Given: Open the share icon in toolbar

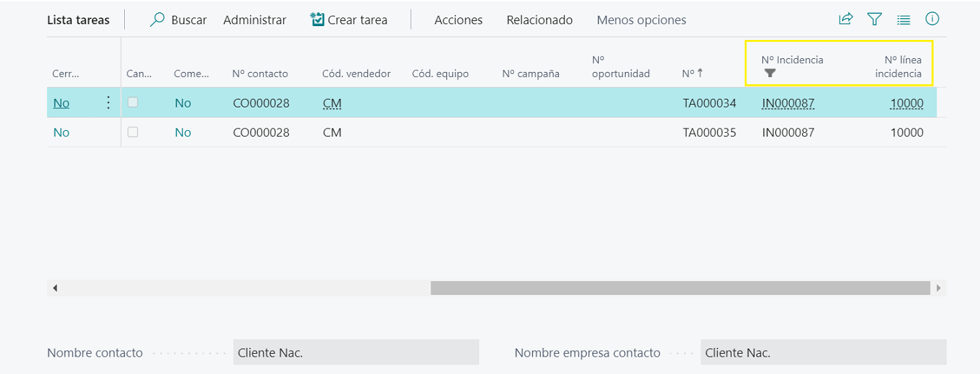Looking at the screenshot, I should [846, 20].
